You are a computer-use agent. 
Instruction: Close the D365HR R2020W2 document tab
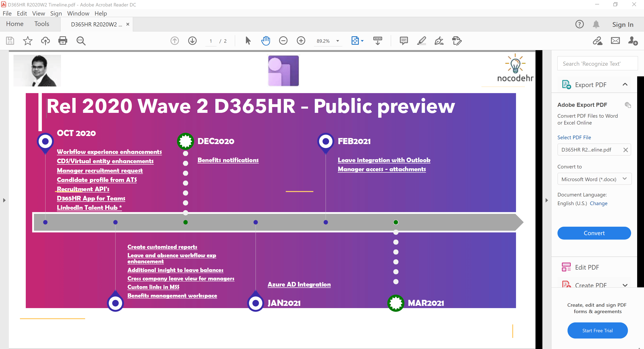point(128,24)
